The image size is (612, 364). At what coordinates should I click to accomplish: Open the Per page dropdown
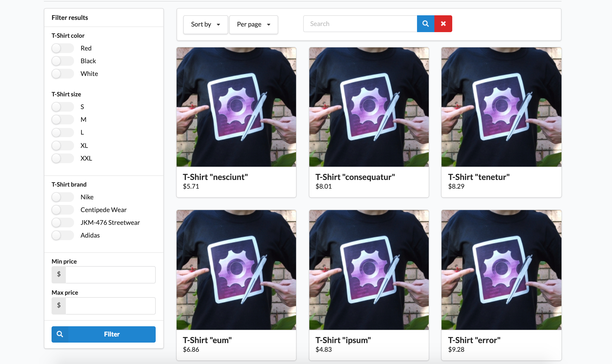click(253, 24)
